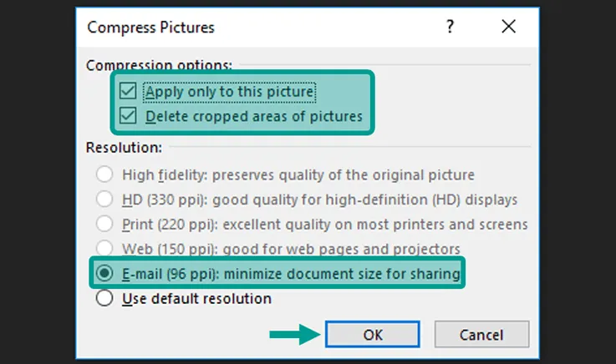Click the Compress Pictures title bar text
Screen dimensions: 616x364
click(150, 28)
